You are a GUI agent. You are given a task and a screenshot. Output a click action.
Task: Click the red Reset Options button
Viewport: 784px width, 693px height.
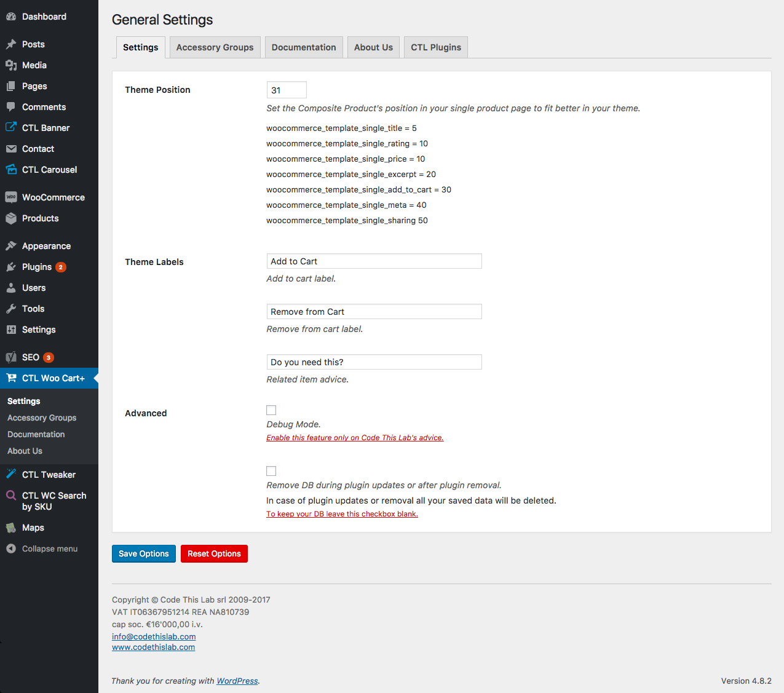pos(214,553)
